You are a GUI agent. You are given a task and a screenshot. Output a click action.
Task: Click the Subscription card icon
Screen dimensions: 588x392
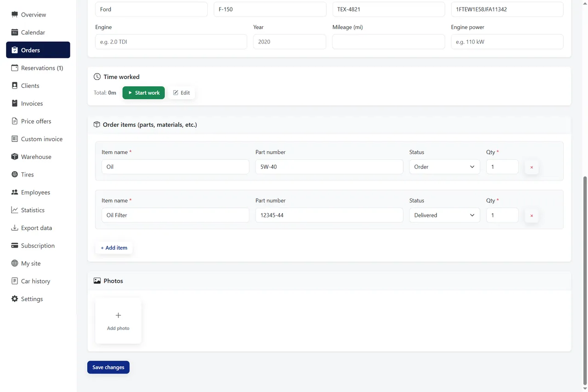point(15,245)
